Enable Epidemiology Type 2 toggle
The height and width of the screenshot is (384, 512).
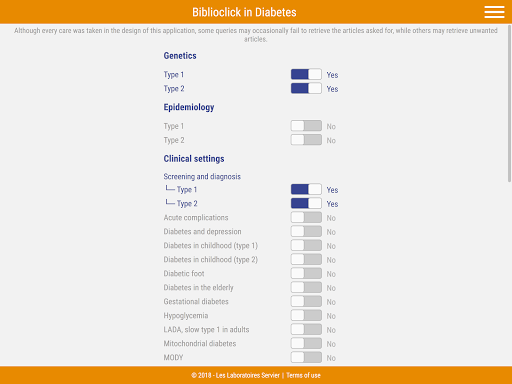(x=306, y=140)
